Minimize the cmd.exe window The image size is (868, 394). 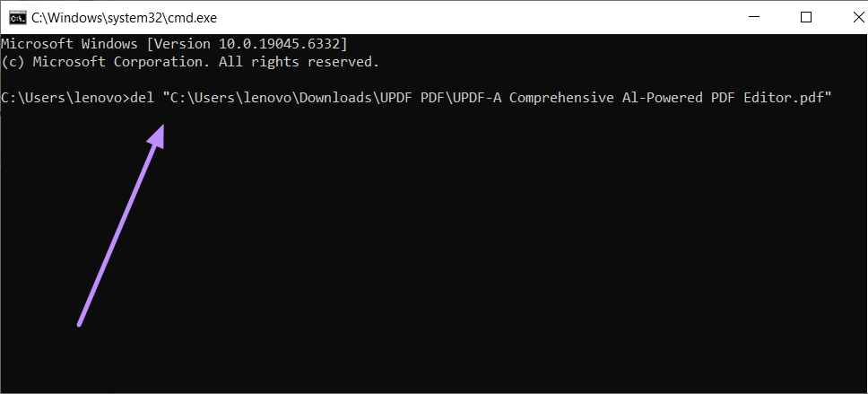click(754, 18)
